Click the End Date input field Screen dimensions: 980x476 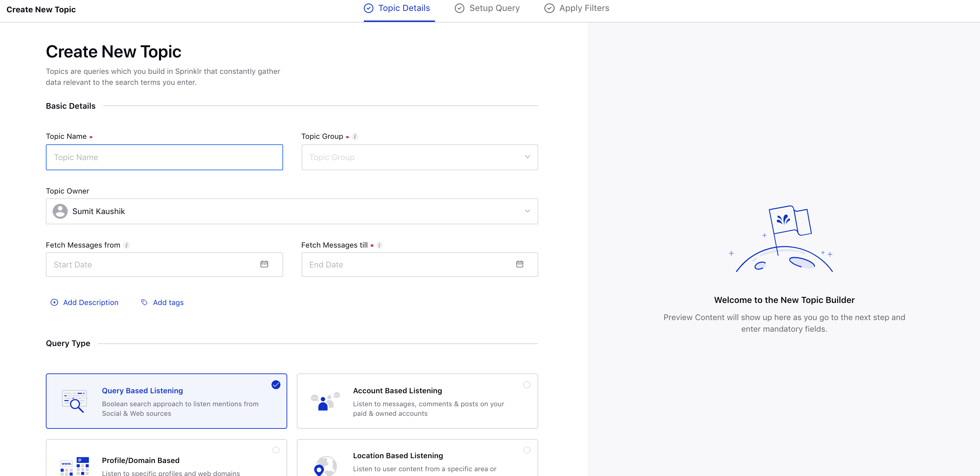pyautogui.click(x=407, y=264)
